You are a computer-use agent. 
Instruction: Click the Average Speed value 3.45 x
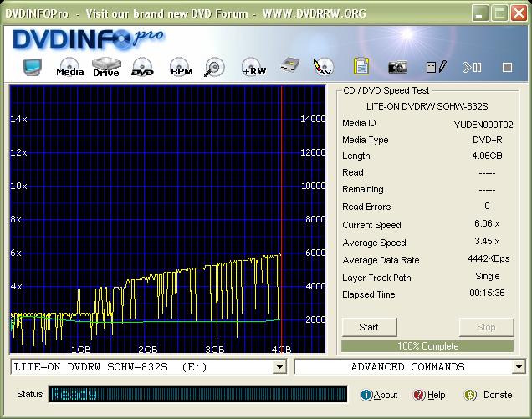click(x=487, y=241)
